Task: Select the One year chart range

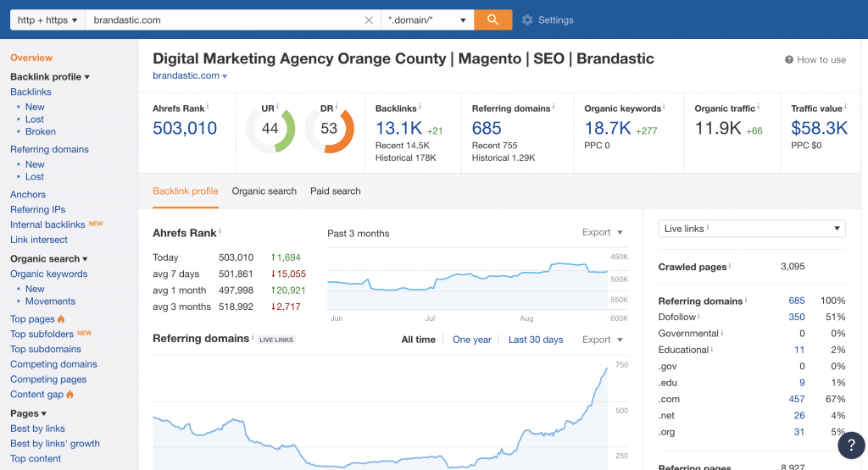Action: [x=471, y=340]
